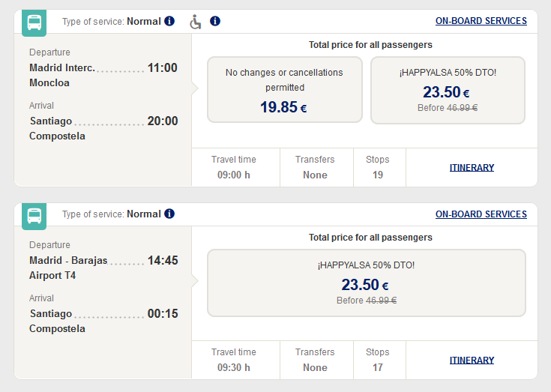
Task: View ITINERARY of the Madrid Moncloa trip
Action: [x=472, y=168]
